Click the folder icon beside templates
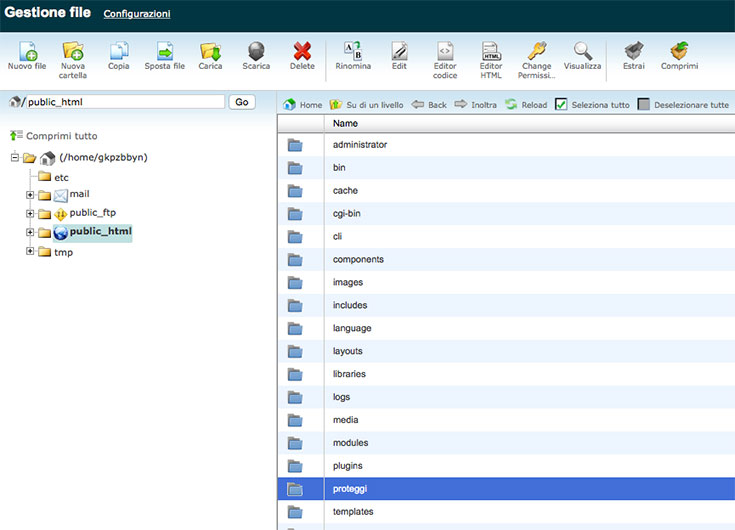Viewport: 735px width, 530px height. tap(295, 512)
